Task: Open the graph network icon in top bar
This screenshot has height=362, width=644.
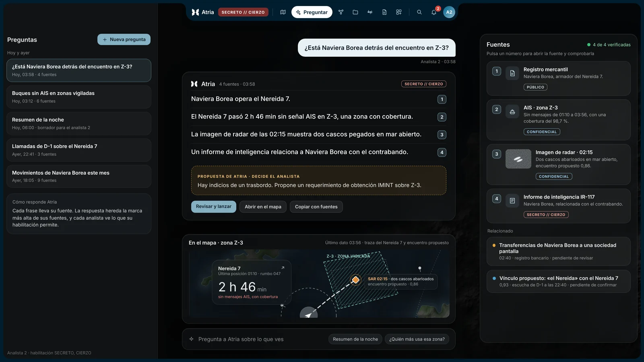Action: 341,12
